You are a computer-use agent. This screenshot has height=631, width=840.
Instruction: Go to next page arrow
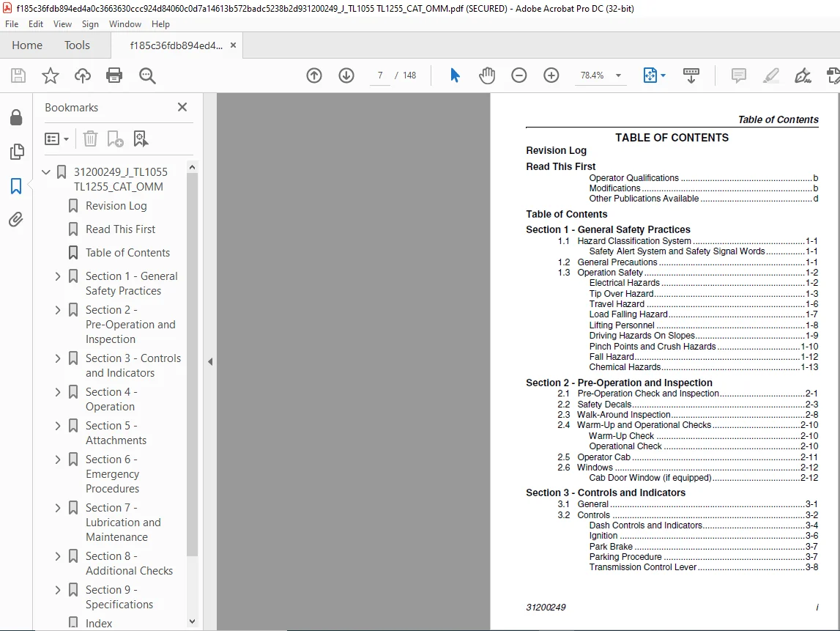[346, 75]
